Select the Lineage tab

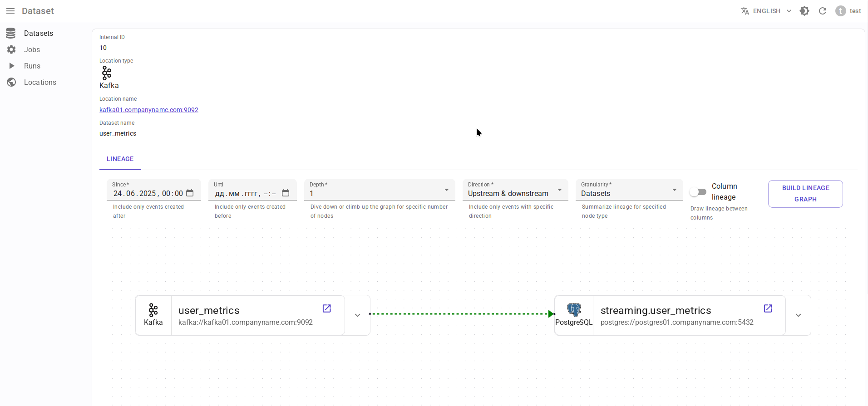point(120,159)
